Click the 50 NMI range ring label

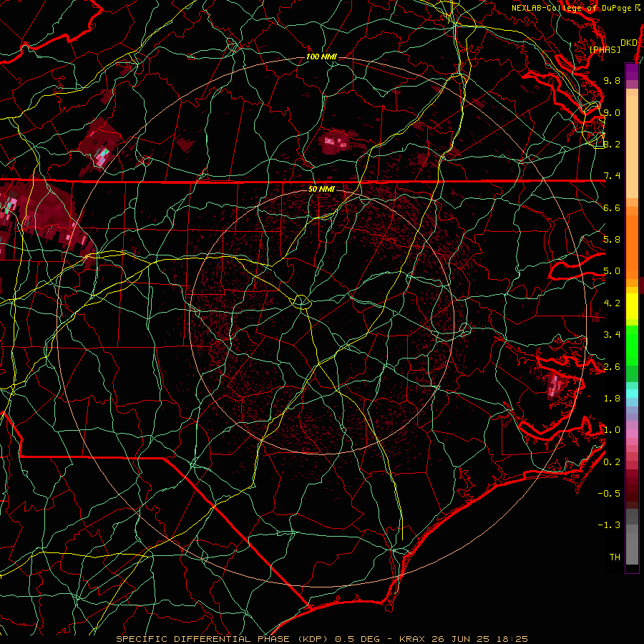(x=321, y=189)
